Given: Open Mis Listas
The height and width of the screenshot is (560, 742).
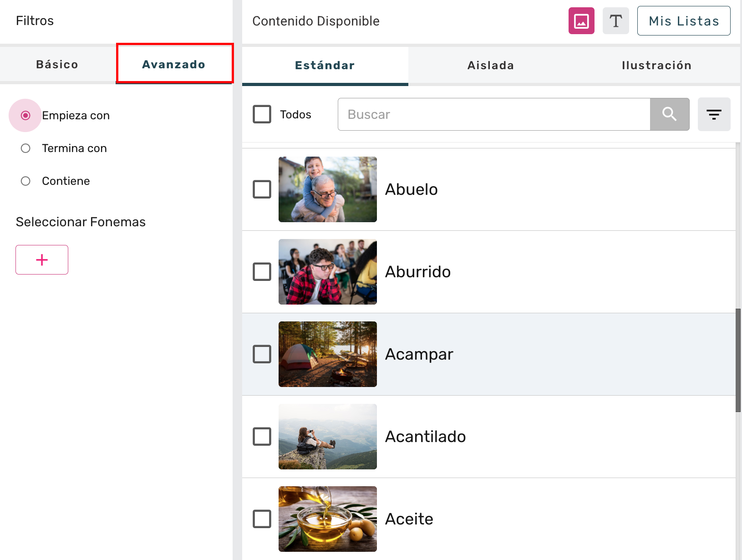Looking at the screenshot, I should (684, 21).
